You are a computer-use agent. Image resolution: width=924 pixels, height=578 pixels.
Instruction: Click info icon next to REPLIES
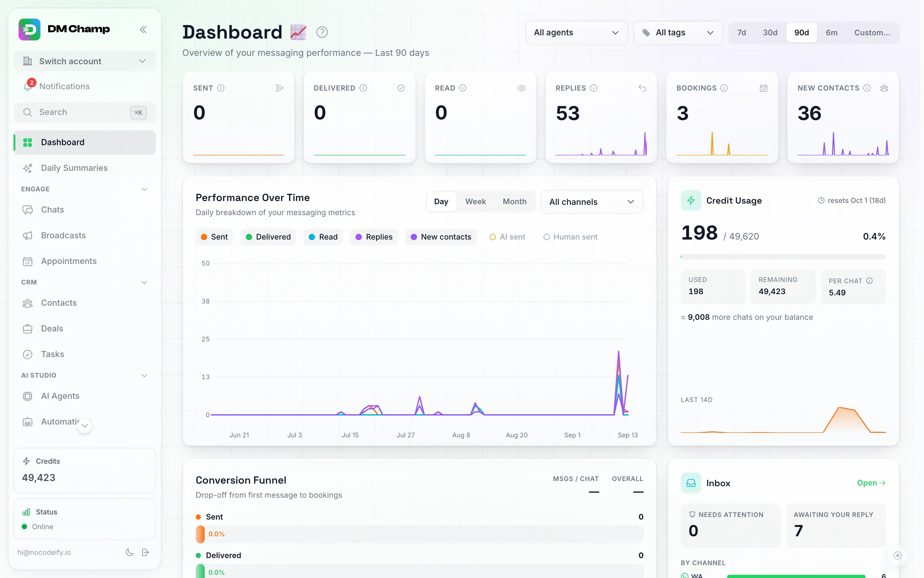click(593, 88)
